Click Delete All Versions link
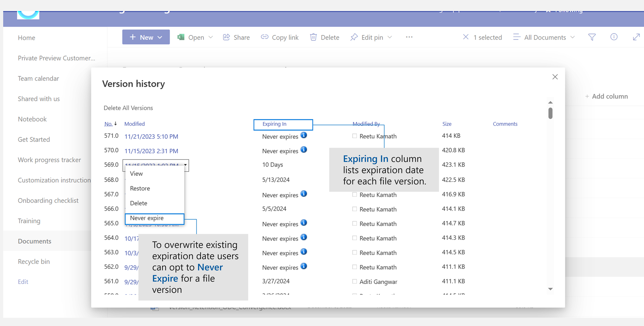This screenshot has width=644, height=326. tap(128, 108)
